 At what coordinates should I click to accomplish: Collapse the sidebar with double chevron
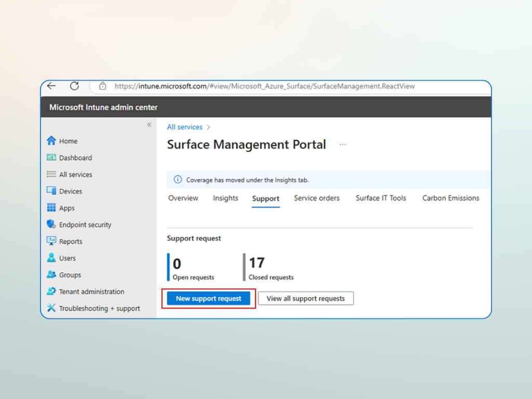[x=149, y=125]
